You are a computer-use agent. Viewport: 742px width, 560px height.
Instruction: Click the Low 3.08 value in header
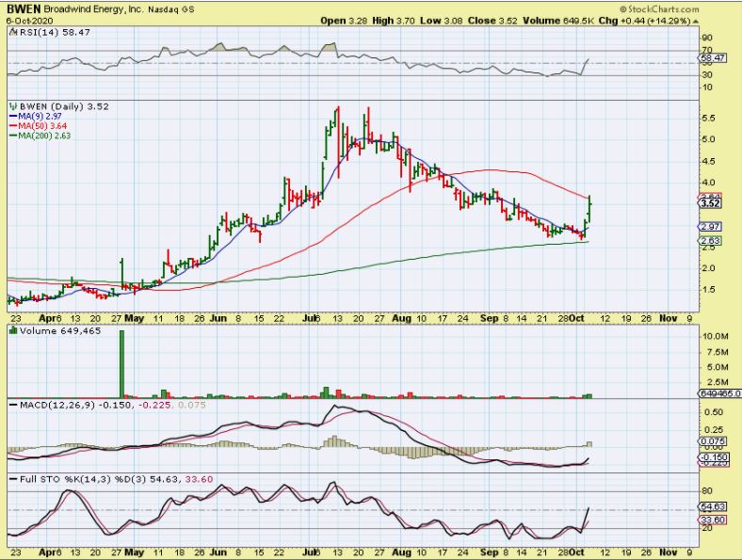[x=442, y=21]
